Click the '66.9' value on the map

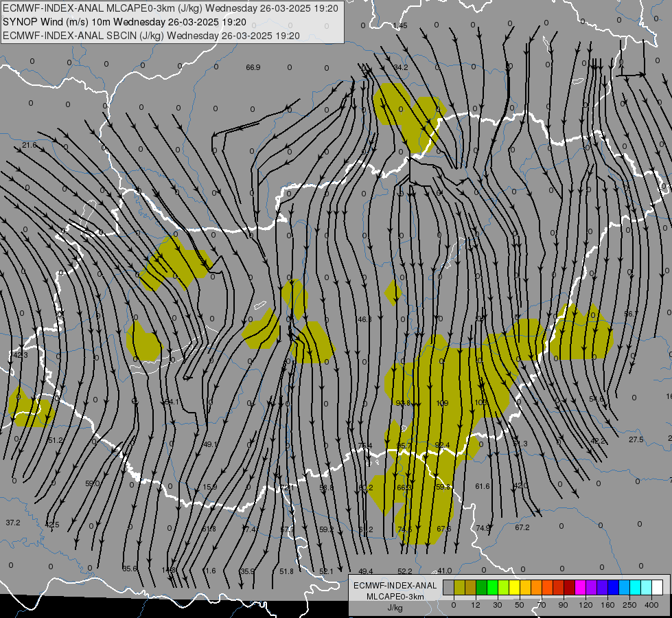253,67
